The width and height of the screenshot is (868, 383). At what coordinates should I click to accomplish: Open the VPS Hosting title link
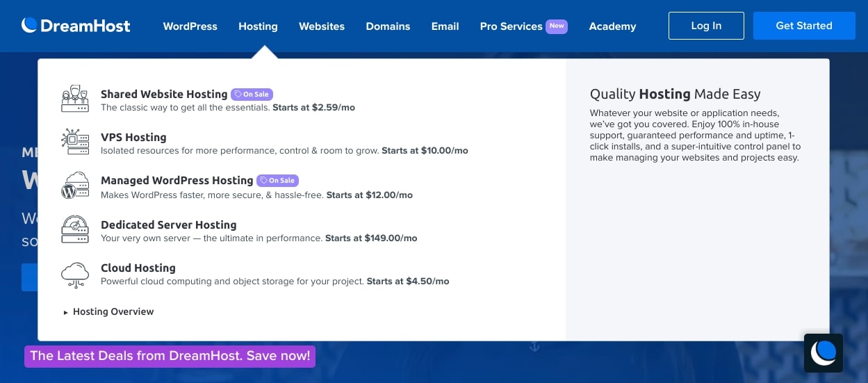pyautogui.click(x=133, y=137)
